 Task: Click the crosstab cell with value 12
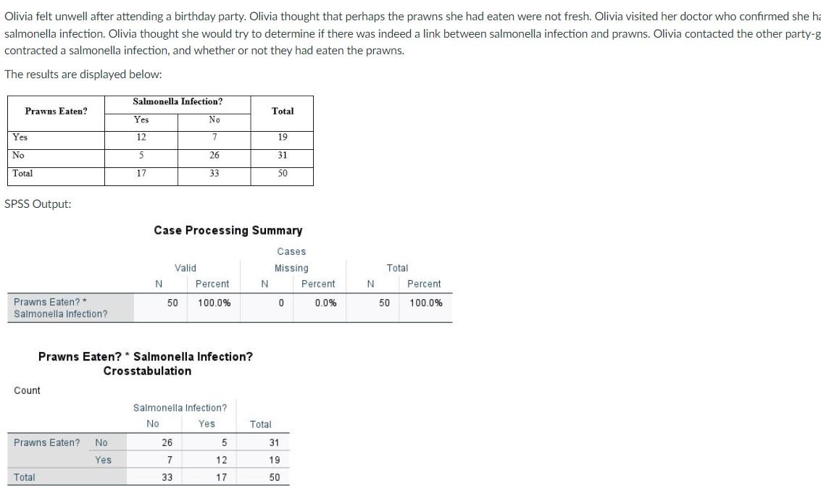[222, 460]
